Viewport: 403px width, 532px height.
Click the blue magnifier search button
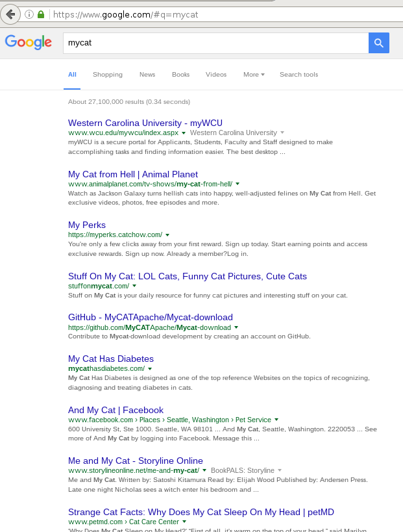click(x=379, y=43)
